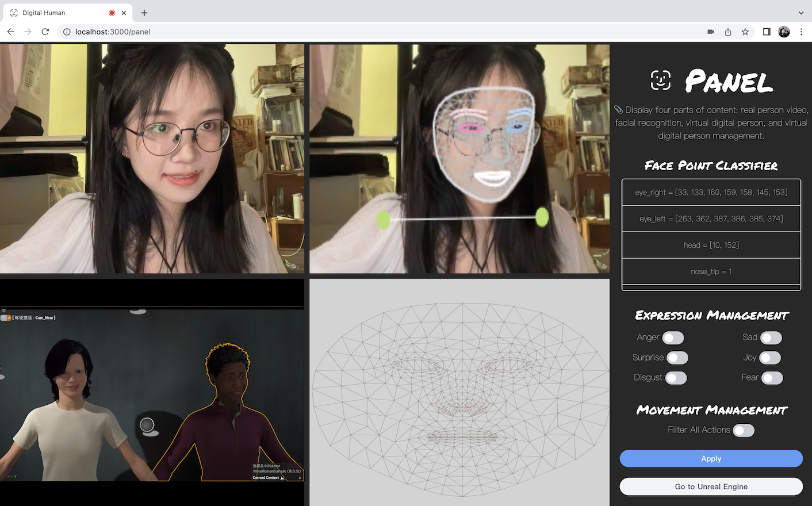This screenshot has width=812, height=506.
Task: Open the three-dot browser menu
Action: click(x=802, y=32)
